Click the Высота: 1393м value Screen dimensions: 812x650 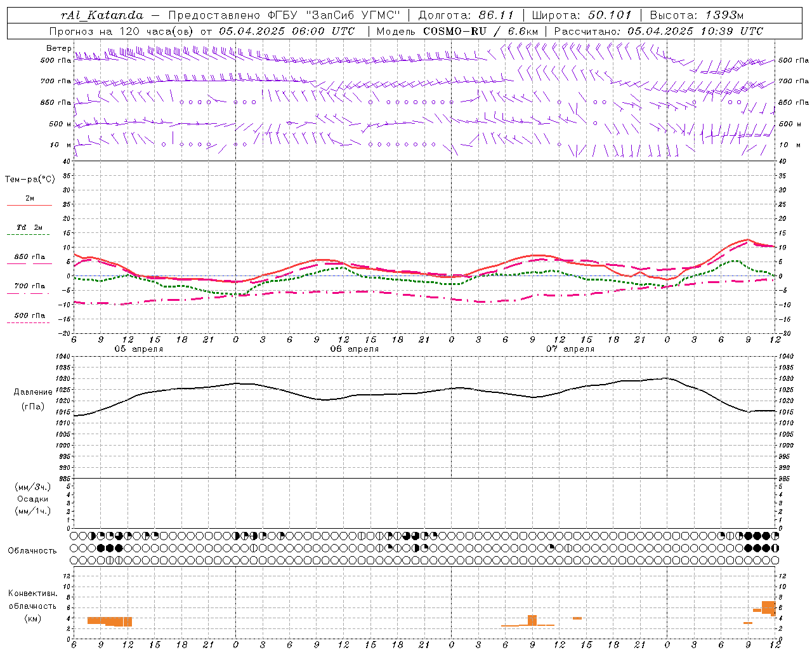pyautogui.click(x=697, y=15)
